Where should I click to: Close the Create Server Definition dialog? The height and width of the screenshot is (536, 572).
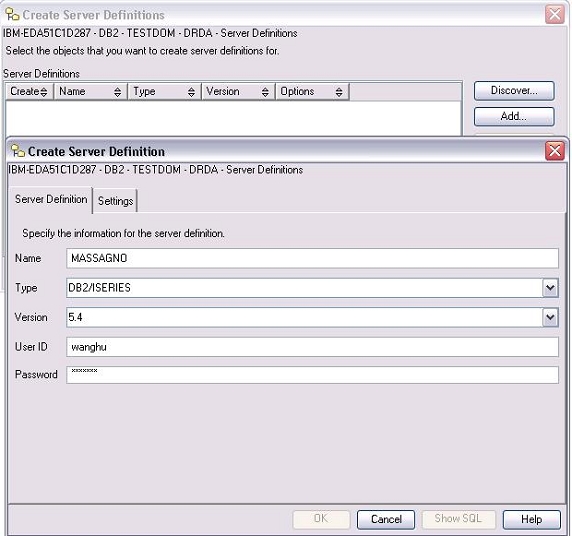point(555,151)
